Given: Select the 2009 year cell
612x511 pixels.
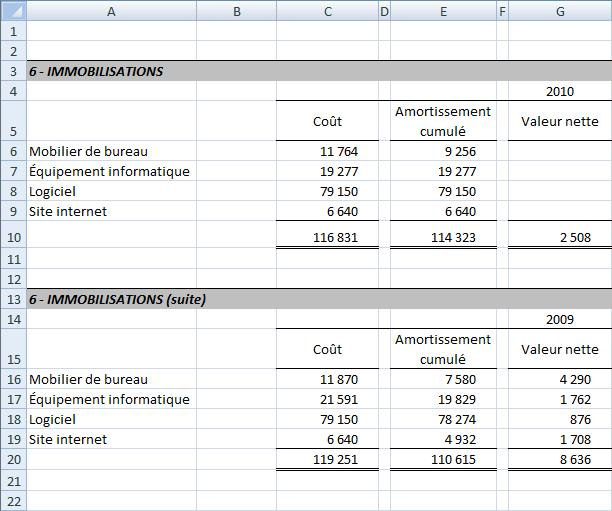Looking at the screenshot, I should 560,319.
